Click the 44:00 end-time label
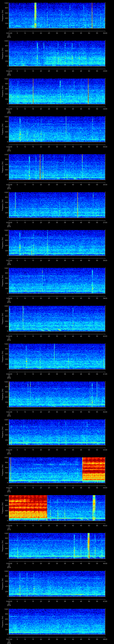The image size is (114, 644). coord(105,487)
